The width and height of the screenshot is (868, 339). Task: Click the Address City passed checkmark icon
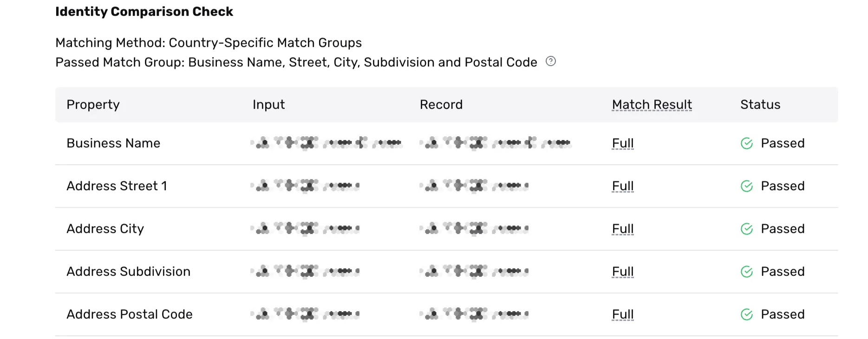click(x=747, y=229)
